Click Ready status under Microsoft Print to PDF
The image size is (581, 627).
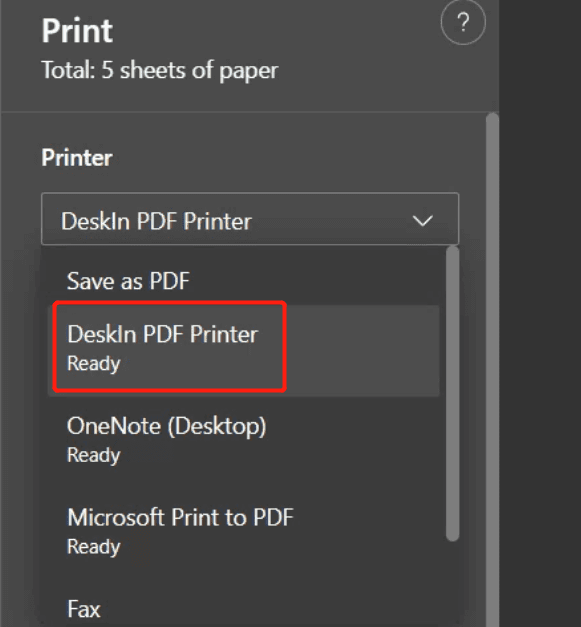coord(94,547)
